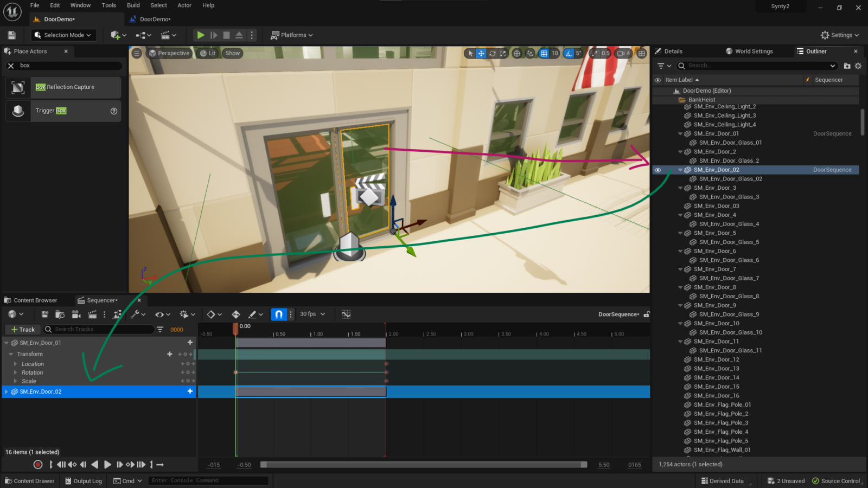The height and width of the screenshot is (488, 868).
Task: Open the Sequencer camera creation icon
Action: (x=76, y=314)
